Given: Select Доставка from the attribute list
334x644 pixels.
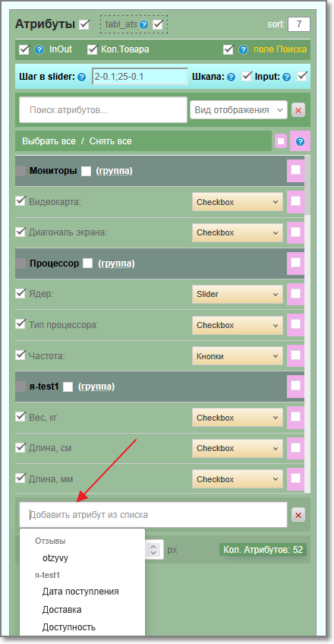Looking at the screenshot, I should click(62, 610).
